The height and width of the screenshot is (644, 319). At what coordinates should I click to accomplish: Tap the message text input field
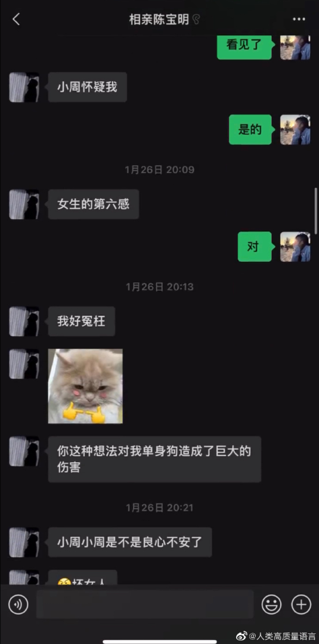[x=145, y=604]
